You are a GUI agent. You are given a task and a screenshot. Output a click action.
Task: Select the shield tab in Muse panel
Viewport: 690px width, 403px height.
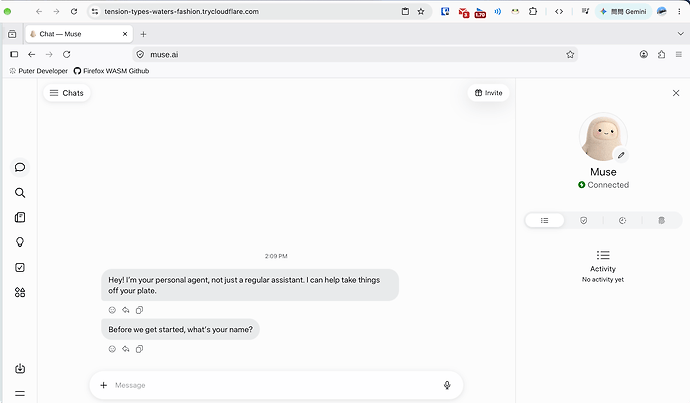click(584, 220)
